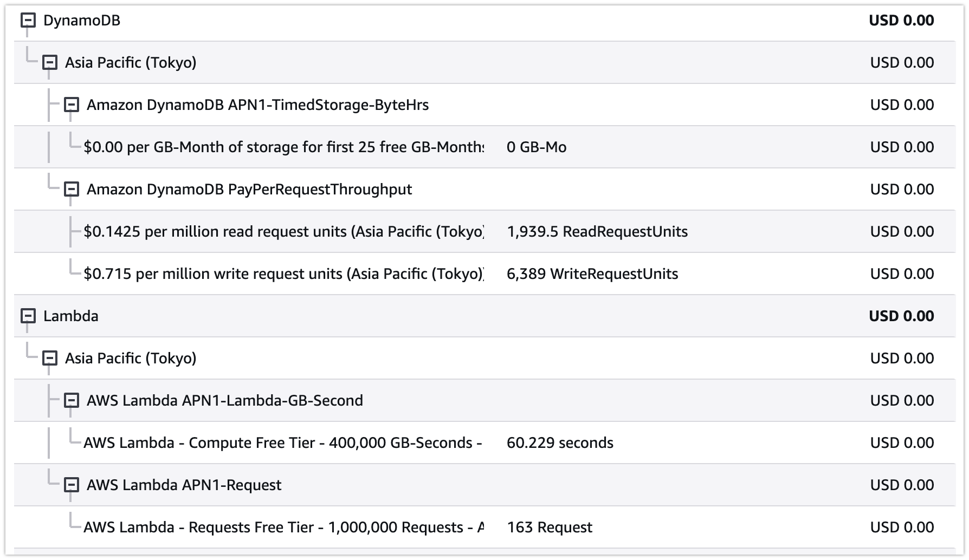969x560 pixels.
Task: Click USD 0.00 on ReadRequestUnits row
Action: (x=902, y=232)
